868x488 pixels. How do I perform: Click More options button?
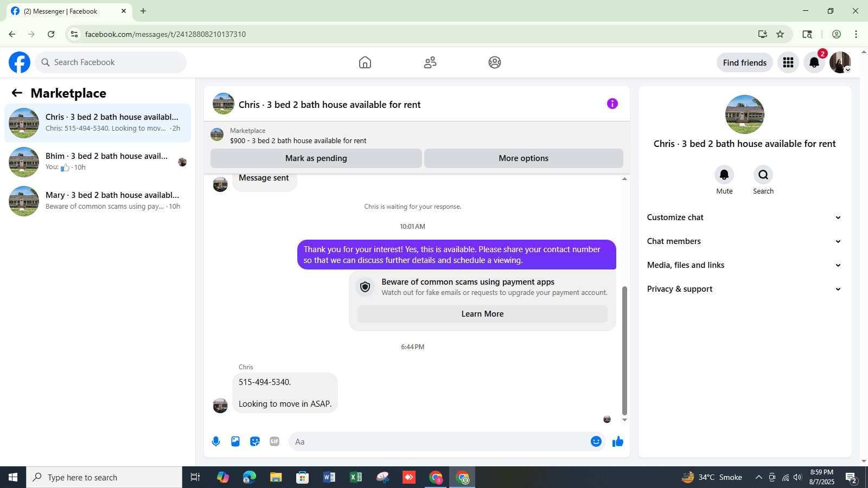click(524, 158)
